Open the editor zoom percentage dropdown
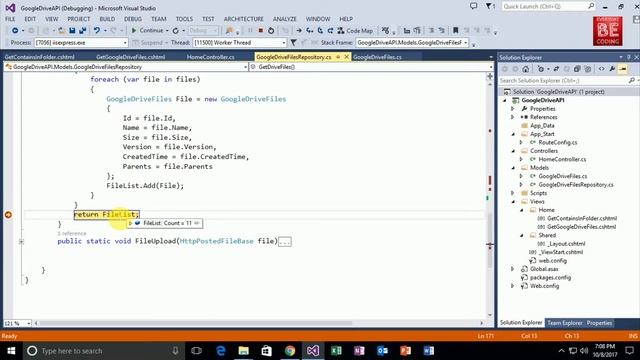The image size is (640, 360). 17,323
